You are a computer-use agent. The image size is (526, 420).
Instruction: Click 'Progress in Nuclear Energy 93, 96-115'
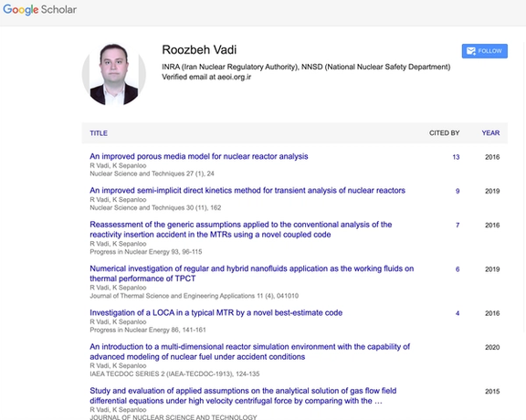[146, 252]
